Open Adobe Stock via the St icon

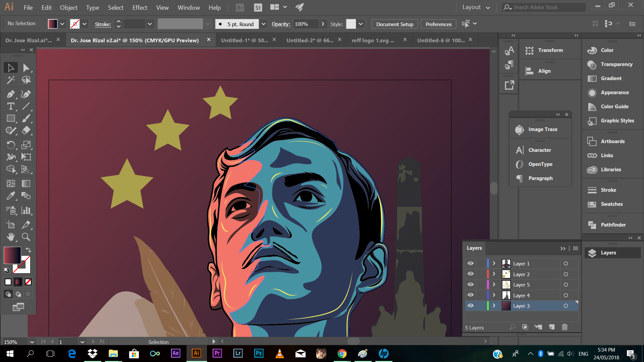[258, 7]
